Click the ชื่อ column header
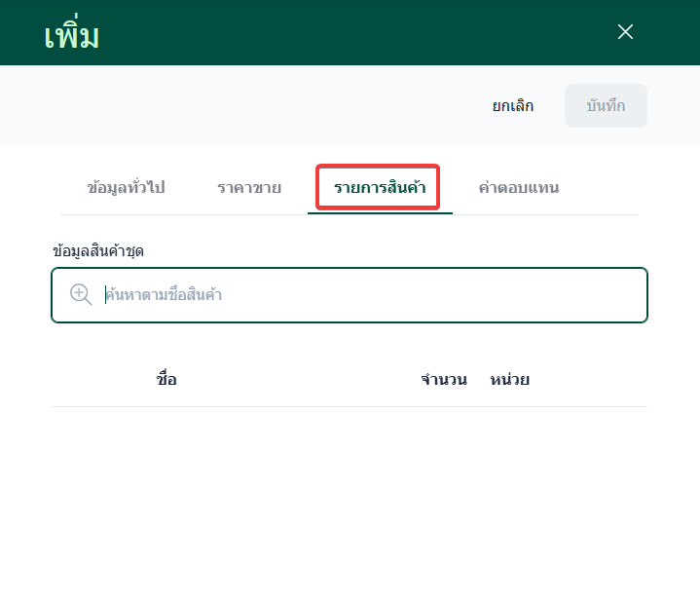 click(166, 379)
